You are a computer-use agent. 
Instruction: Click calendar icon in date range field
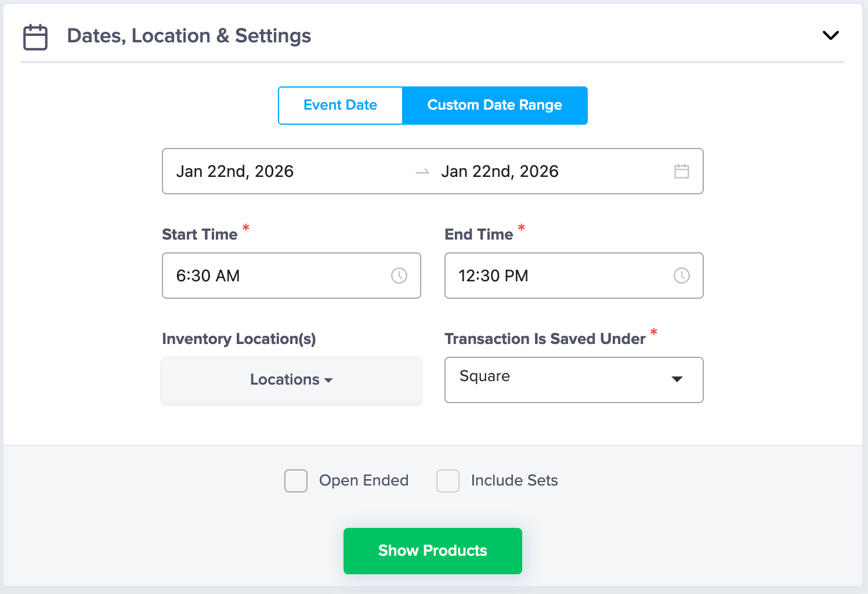click(681, 171)
